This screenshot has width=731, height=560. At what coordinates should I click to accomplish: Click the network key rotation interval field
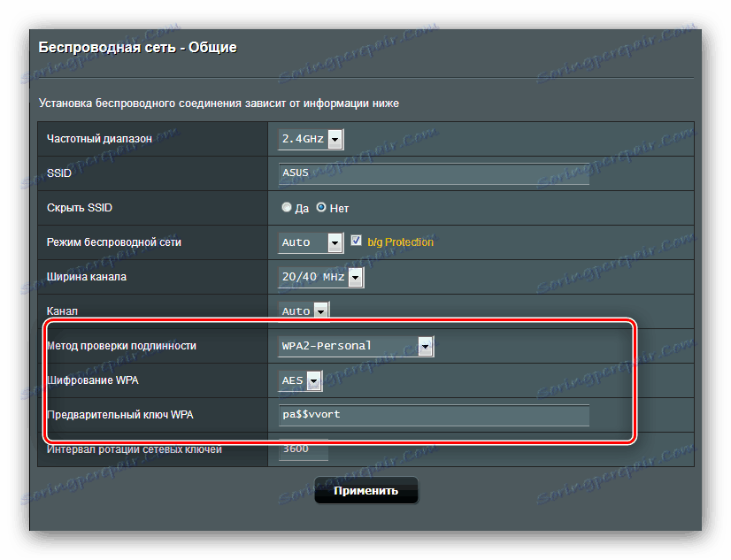pyautogui.click(x=301, y=449)
